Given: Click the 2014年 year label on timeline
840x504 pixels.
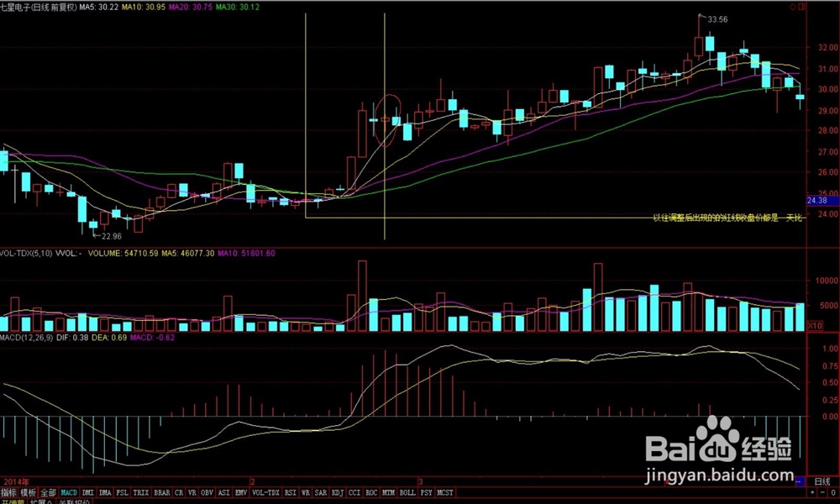Looking at the screenshot, I should coord(18,482).
